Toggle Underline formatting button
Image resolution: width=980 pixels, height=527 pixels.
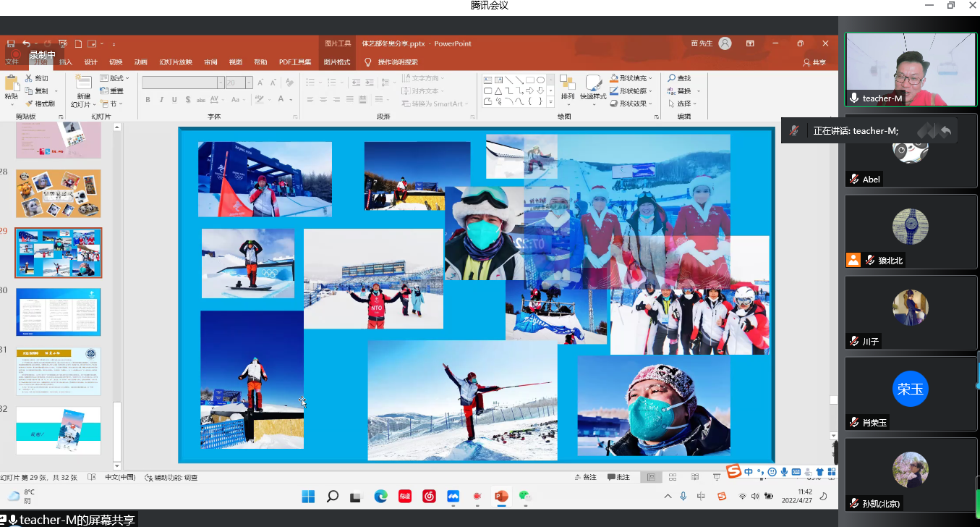pyautogui.click(x=175, y=100)
